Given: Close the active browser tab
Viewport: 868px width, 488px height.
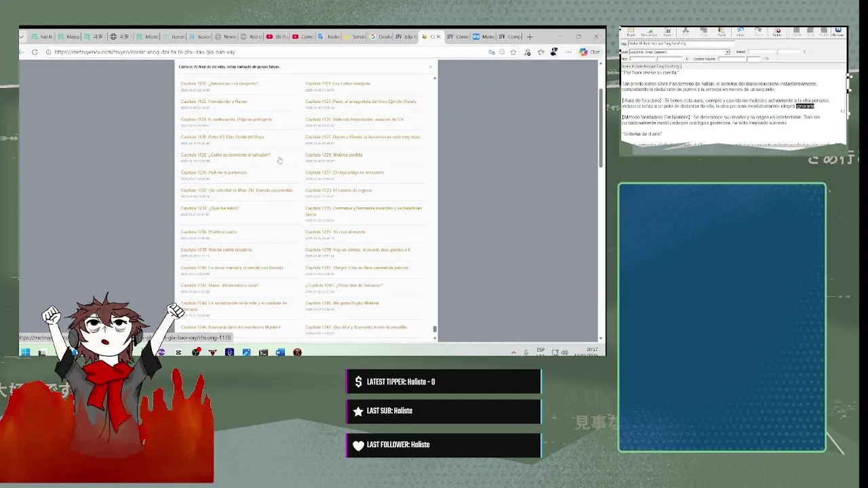Looking at the screenshot, I should (438, 37).
